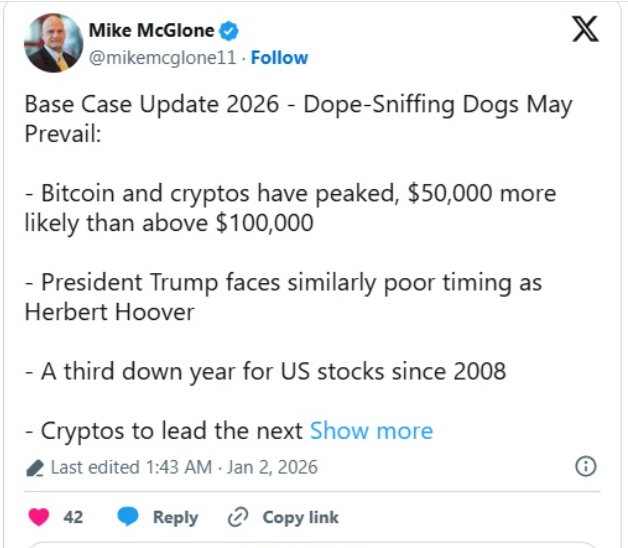The width and height of the screenshot is (628, 548).
Task: Click the info circle icon
Action: (x=586, y=466)
